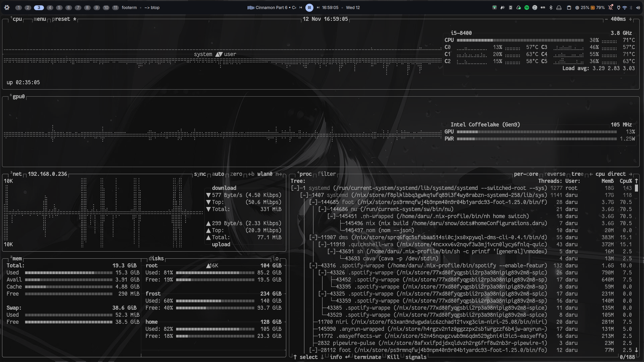The height and width of the screenshot is (362, 644).
Task: Click the 'en' keyboard layout indicator
Action: tap(543, 7)
